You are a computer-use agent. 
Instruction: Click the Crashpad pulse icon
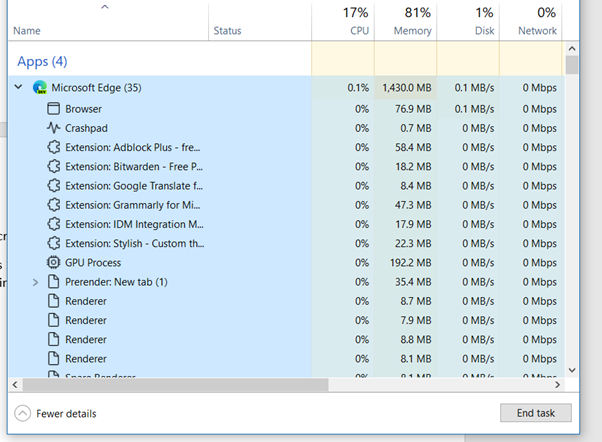tap(53, 128)
